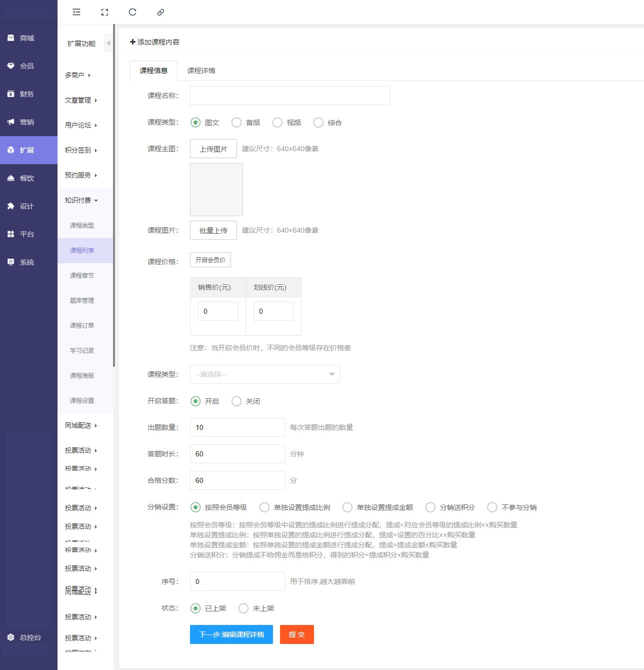Choose 未上架 status option
The height and width of the screenshot is (670, 644).
tap(243, 608)
